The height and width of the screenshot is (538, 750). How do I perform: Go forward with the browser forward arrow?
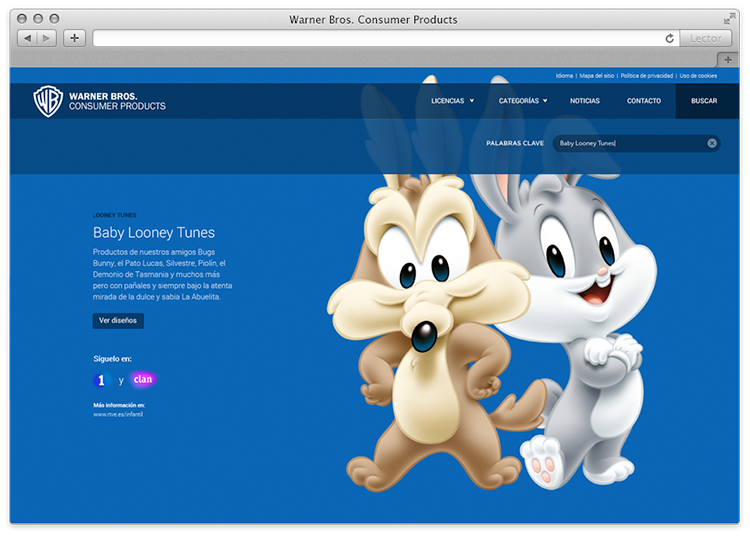click(x=47, y=38)
